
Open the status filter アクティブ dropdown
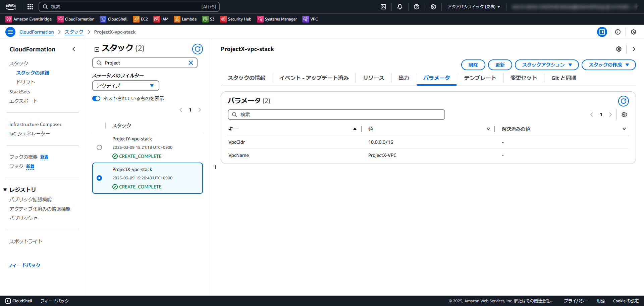pos(126,86)
